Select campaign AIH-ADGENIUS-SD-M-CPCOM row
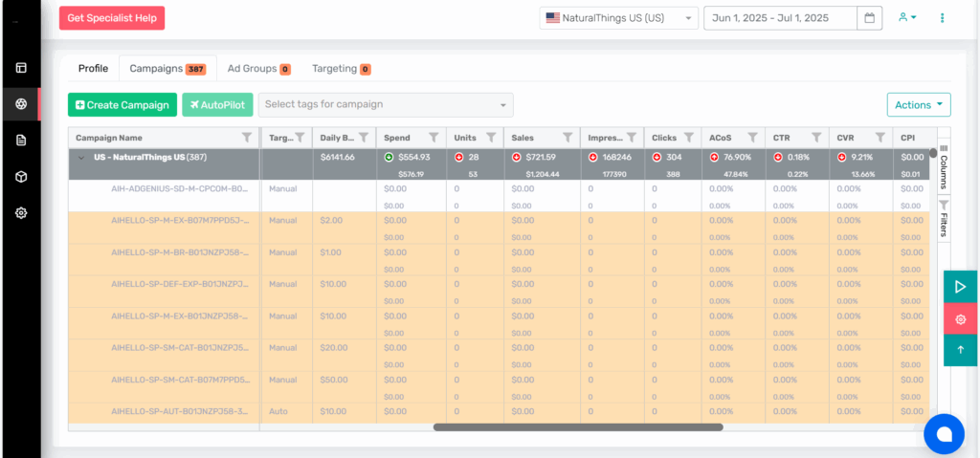Image resolution: width=980 pixels, height=458 pixels. pyautogui.click(x=499, y=196)
